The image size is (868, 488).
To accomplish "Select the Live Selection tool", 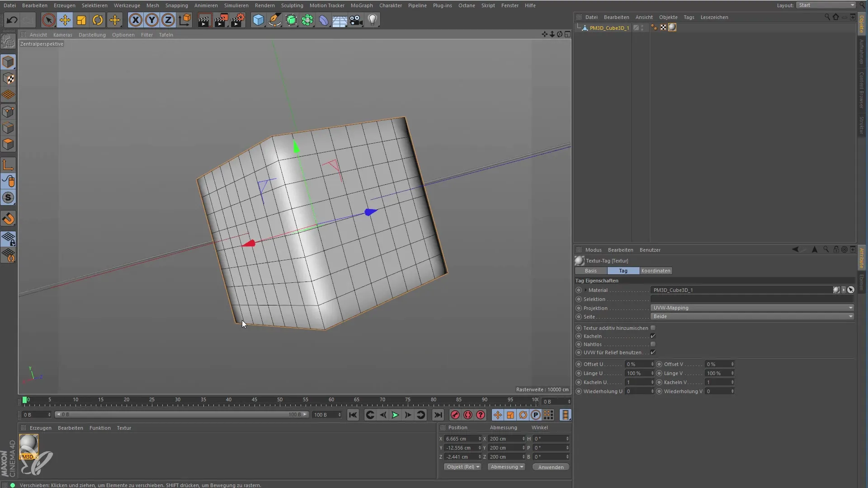I will point(48,20).
